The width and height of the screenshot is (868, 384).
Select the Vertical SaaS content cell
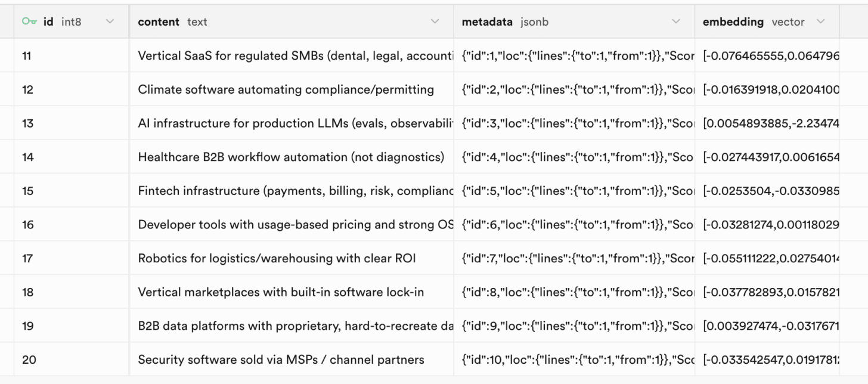coord(286,55)
